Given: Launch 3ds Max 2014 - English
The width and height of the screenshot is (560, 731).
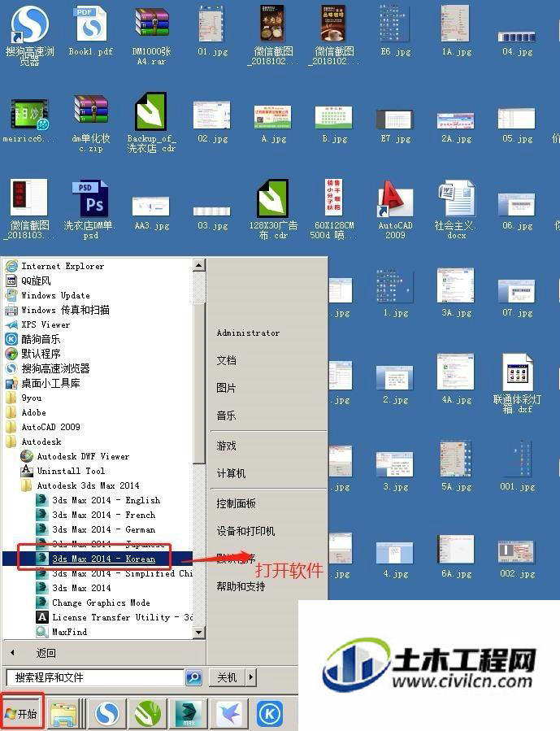Looking at the screenshot, I should click(x=106, y=500).
